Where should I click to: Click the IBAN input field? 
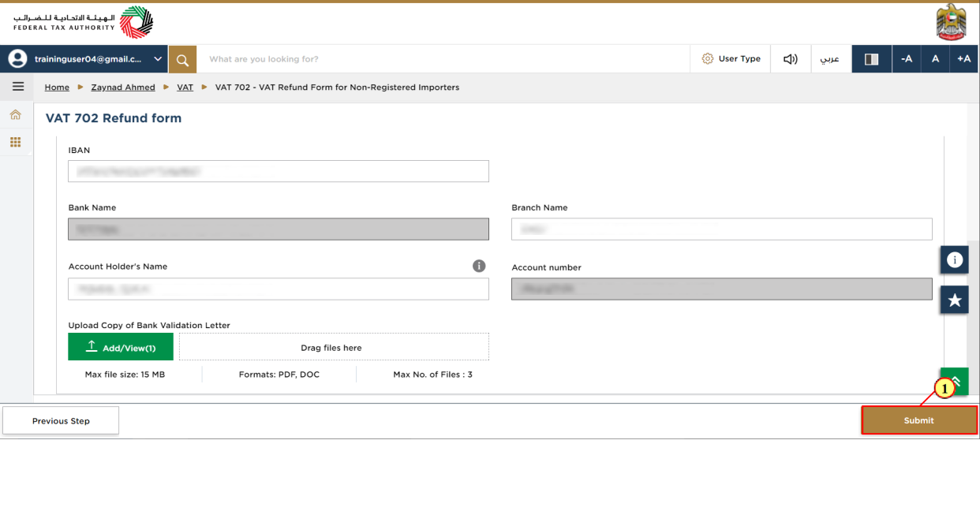[279, 171]
